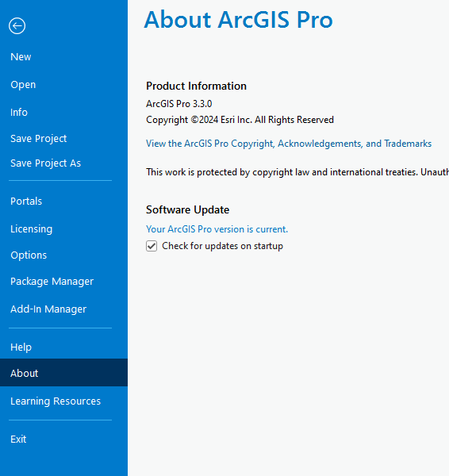
Task: Click 'Your ArcGIS Pro version is current' link
Action: click(217, 229)
